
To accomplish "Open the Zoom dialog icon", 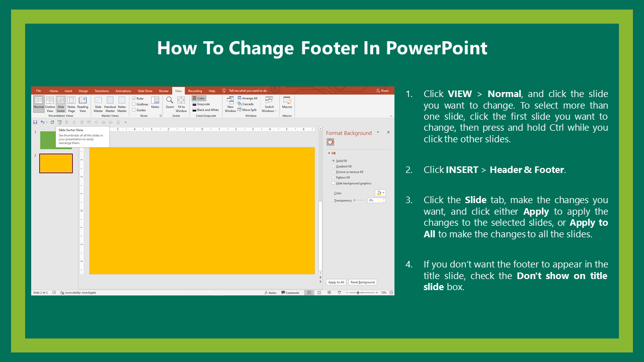I will click(170, 103).
